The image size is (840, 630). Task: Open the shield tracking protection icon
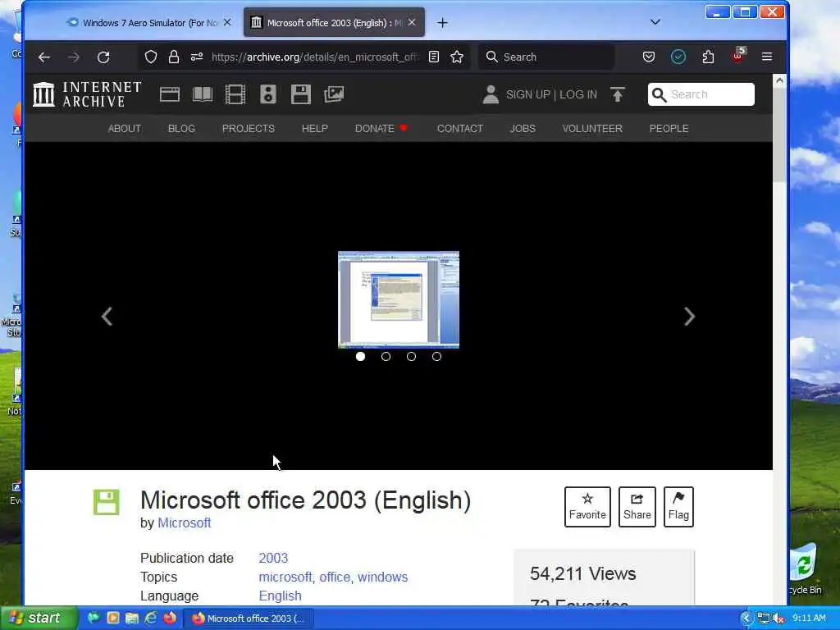coord(151,57)
